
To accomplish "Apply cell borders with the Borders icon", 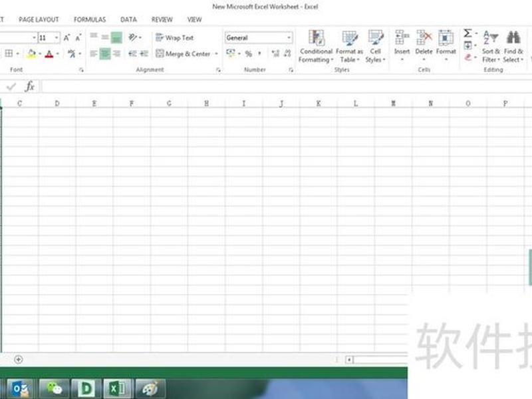I will 9,54.
